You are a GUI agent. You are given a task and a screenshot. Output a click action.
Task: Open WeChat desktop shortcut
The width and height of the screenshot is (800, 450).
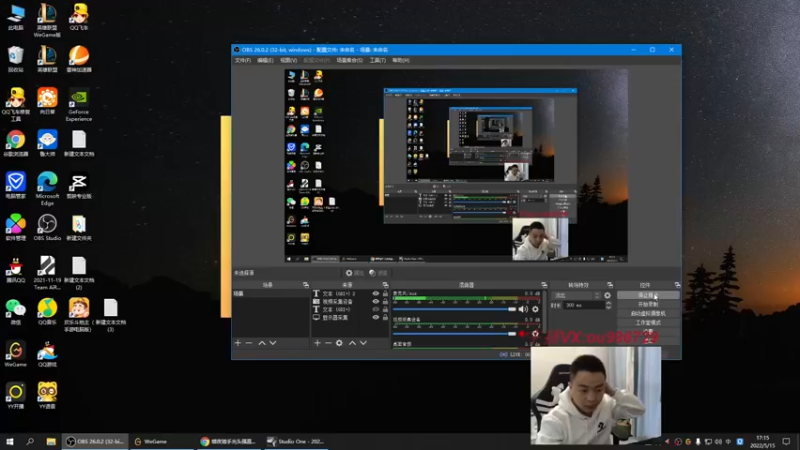(15, 312)
